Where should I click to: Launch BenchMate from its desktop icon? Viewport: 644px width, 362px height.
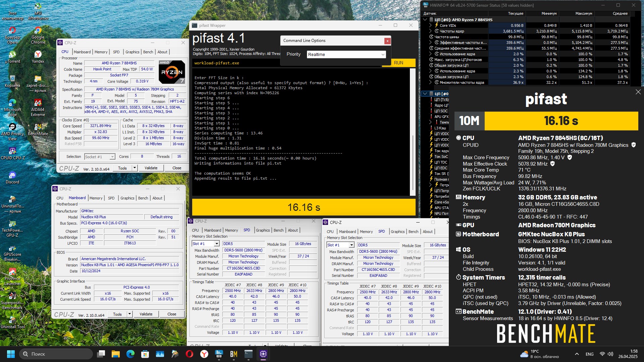pos(38,130)
